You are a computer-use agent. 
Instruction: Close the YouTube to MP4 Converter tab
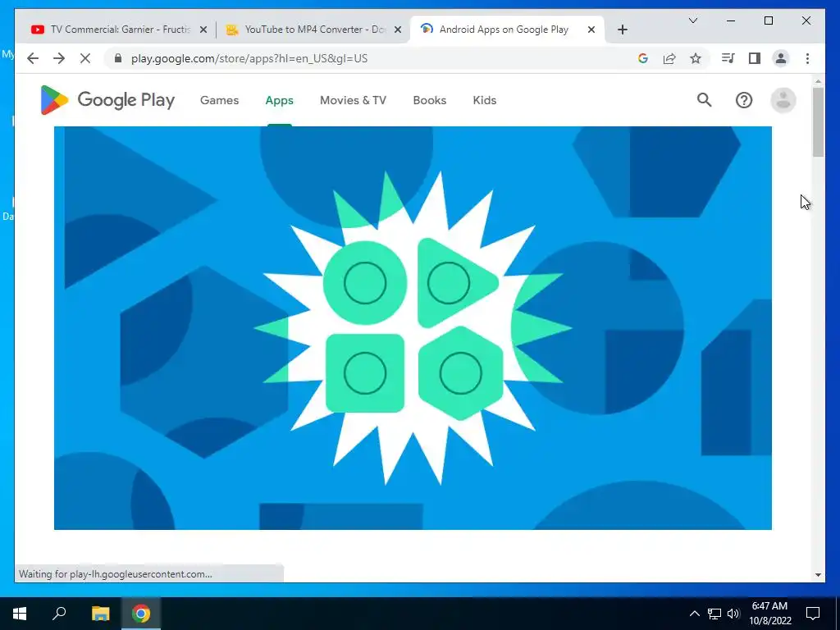click(x=398, y=30)
